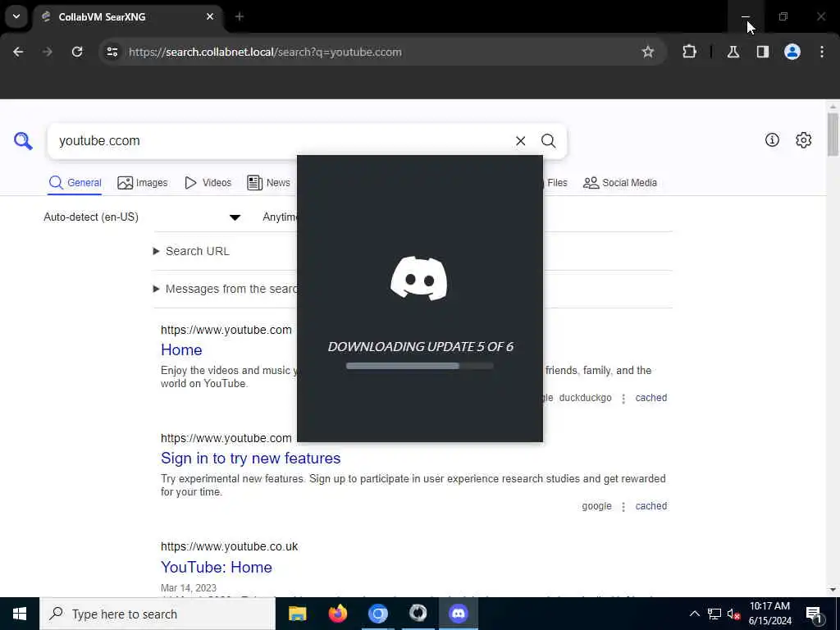This screenshot has height=630, width=840.
Task: Open SearXNG preferences gear icon
Action: coord(804,139)
